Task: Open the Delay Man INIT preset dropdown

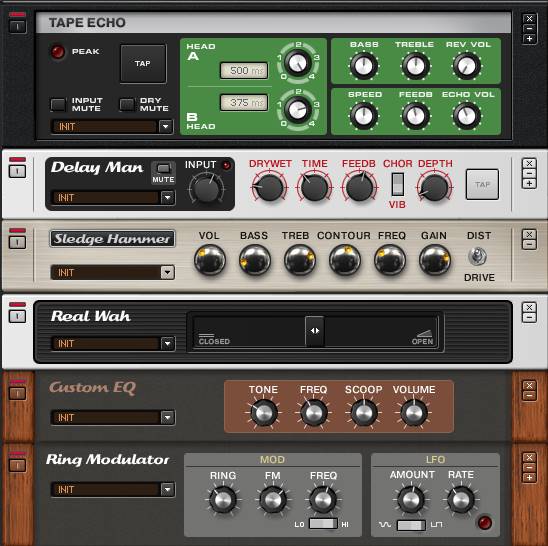Action: pos(113,198)
